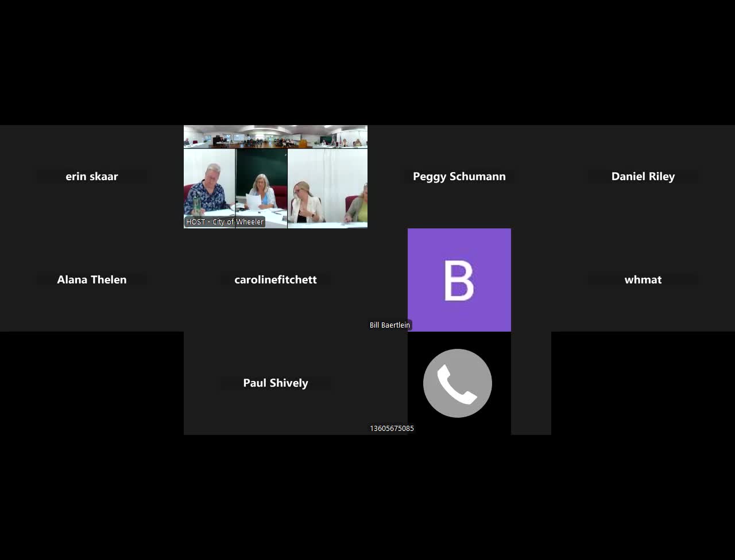735x560 pixels.
Task: Select Peggy Schumann's participant tile
Action: click(459, 176)
